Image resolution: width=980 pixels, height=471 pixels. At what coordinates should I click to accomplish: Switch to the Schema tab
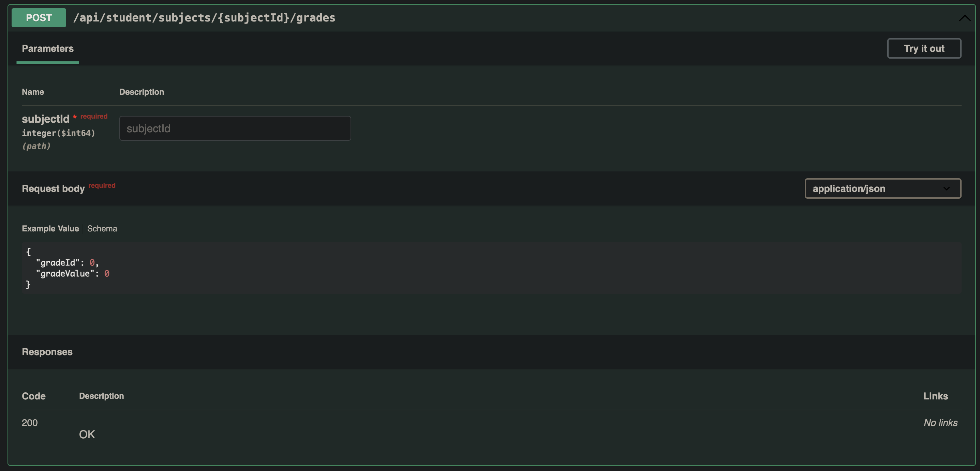click(x=102, y=228)
